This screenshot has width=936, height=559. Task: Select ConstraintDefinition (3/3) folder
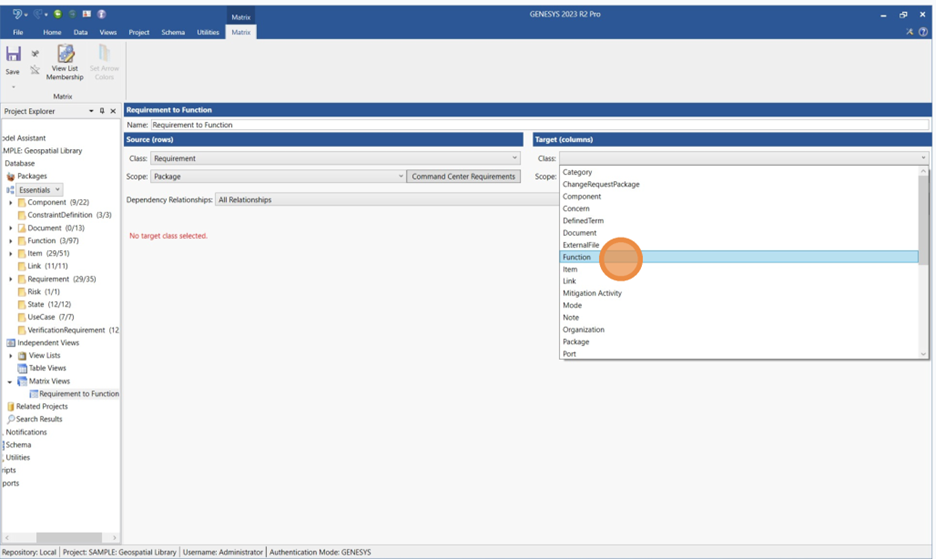point(69,215)
